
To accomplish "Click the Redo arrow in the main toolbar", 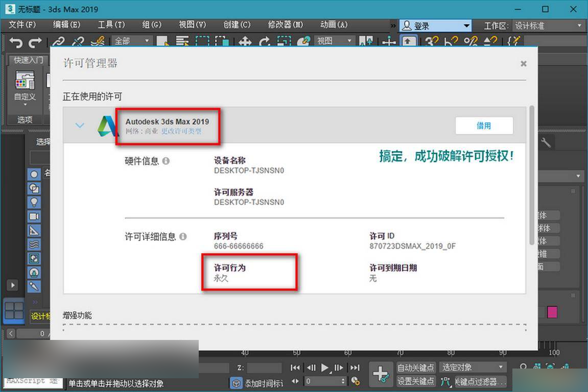I will click(35, 42).
